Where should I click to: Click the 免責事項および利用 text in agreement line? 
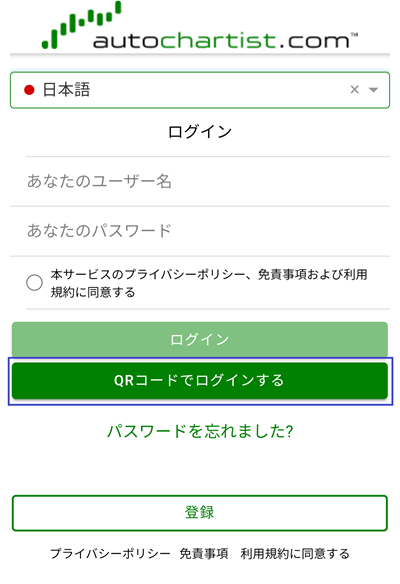312,274
